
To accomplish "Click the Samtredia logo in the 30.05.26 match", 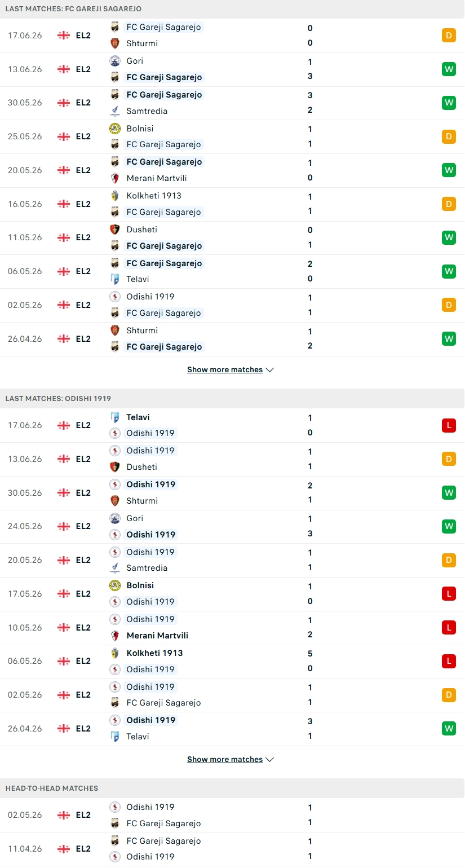I will (x=115, y=111).
